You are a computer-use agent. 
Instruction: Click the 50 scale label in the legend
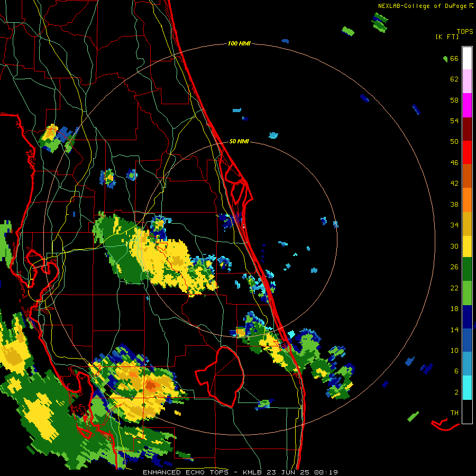click(x=454, y=141)
